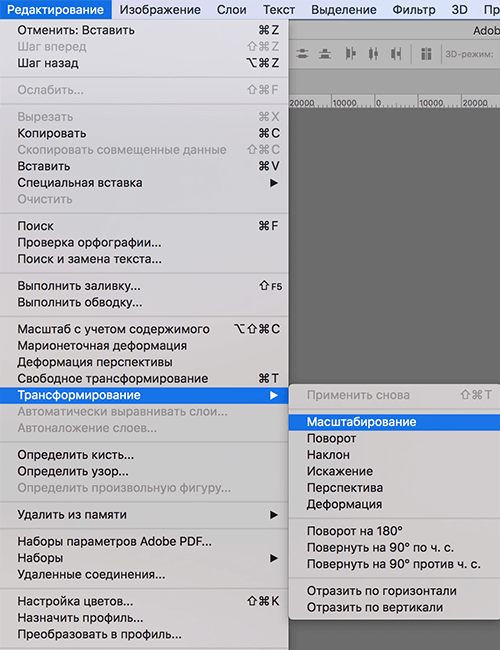The image size is (500, 650).
Task: Click the distribute horizontal centers icon
Action: (374, 53)
